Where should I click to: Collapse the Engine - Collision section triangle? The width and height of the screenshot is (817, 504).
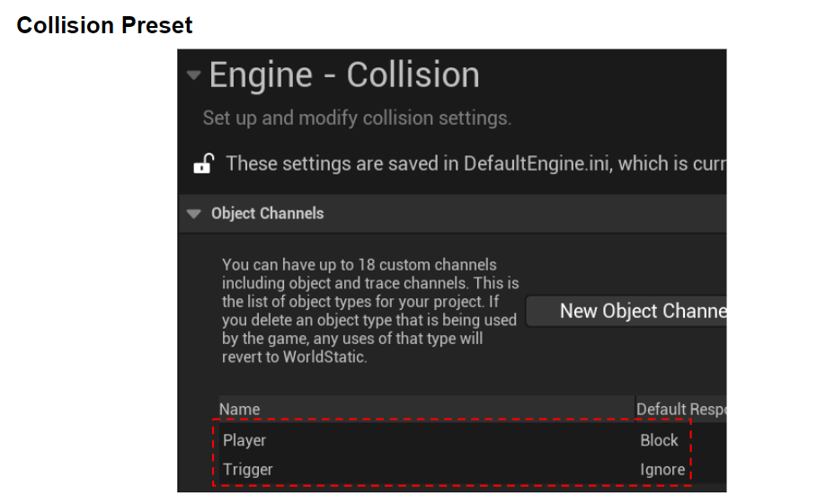pyautogui.click(x=193, y=75)
